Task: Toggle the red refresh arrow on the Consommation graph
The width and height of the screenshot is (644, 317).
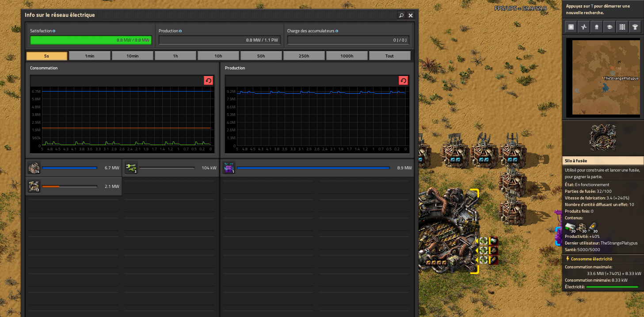Action: tap(208, 80)
